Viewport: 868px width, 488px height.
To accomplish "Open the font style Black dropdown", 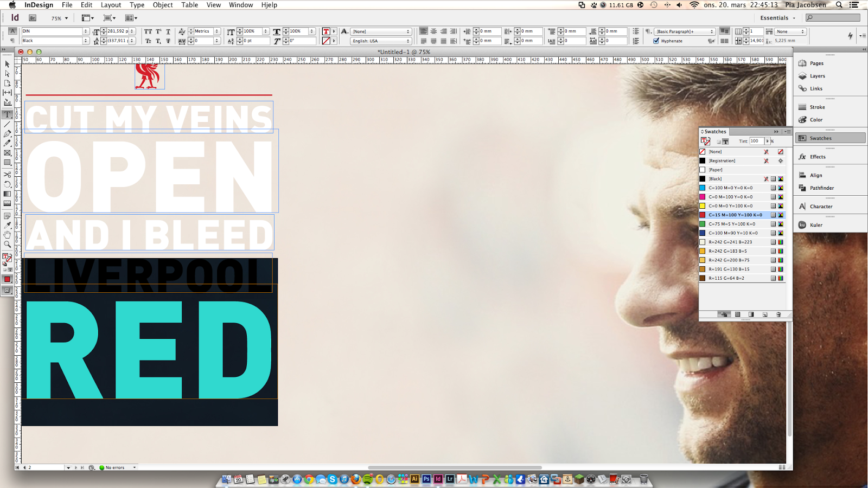I will click(86, 41).
